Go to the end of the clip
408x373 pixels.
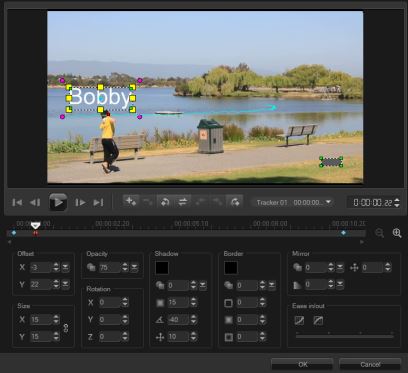tap(98, 202)
